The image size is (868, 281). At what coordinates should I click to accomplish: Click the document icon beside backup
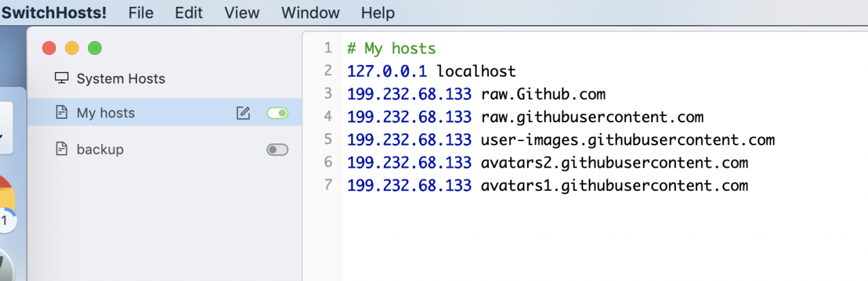(x=62, y=149)
